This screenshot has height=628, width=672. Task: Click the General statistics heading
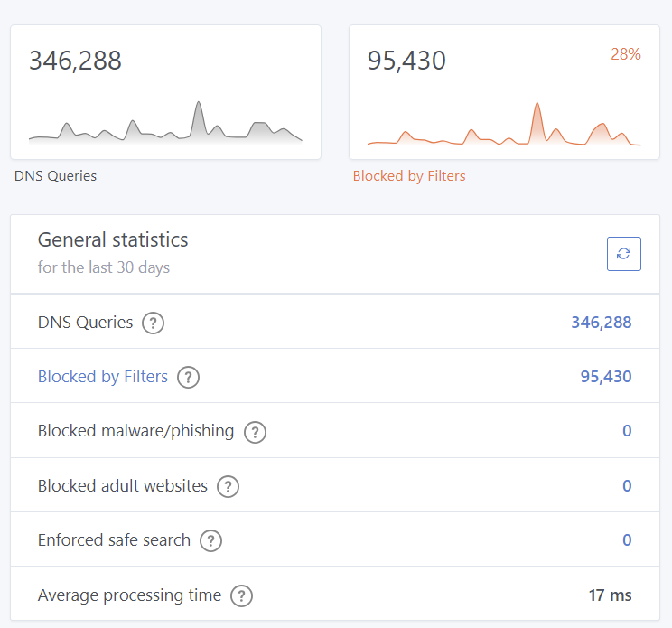tap(113, 239)
